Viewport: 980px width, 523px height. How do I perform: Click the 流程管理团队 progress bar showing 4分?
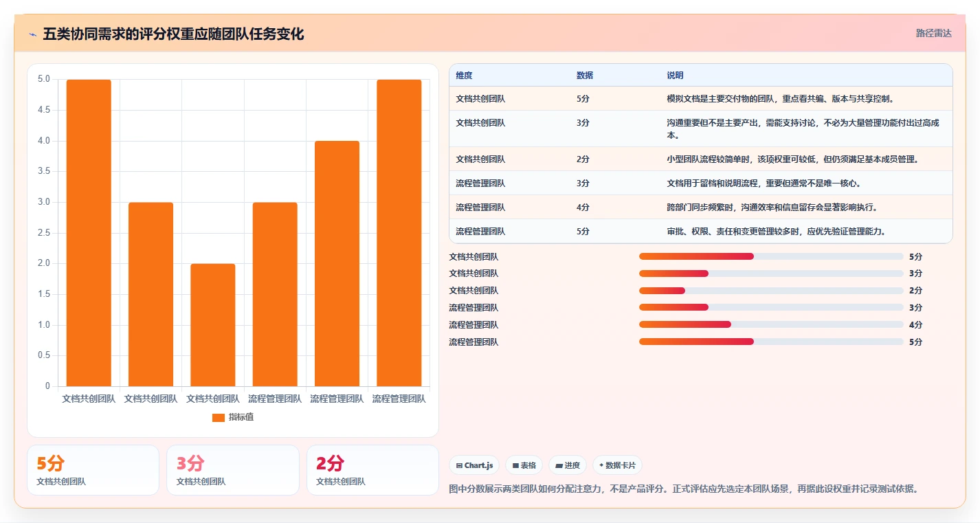tap(771, 324)
